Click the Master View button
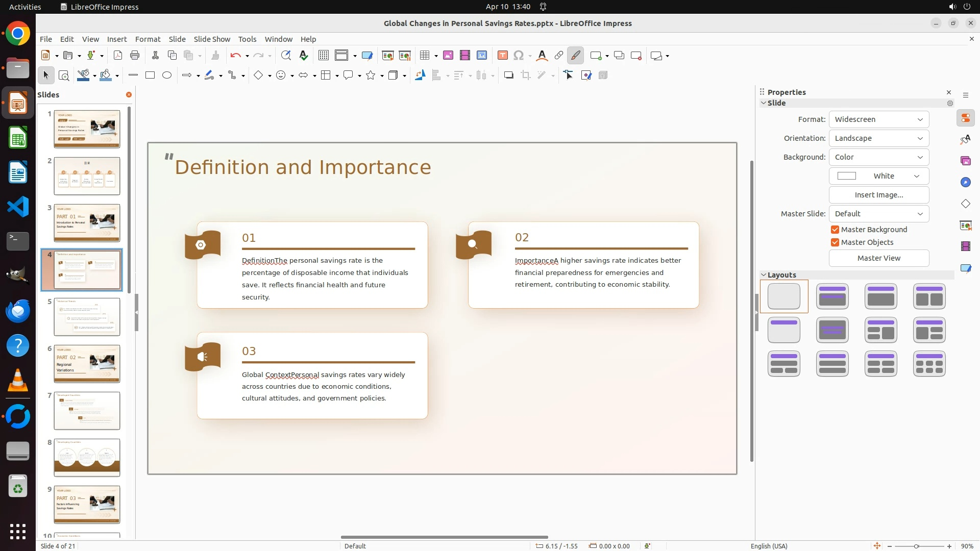Viewport: 980px width, 551px height. point(878,258)
